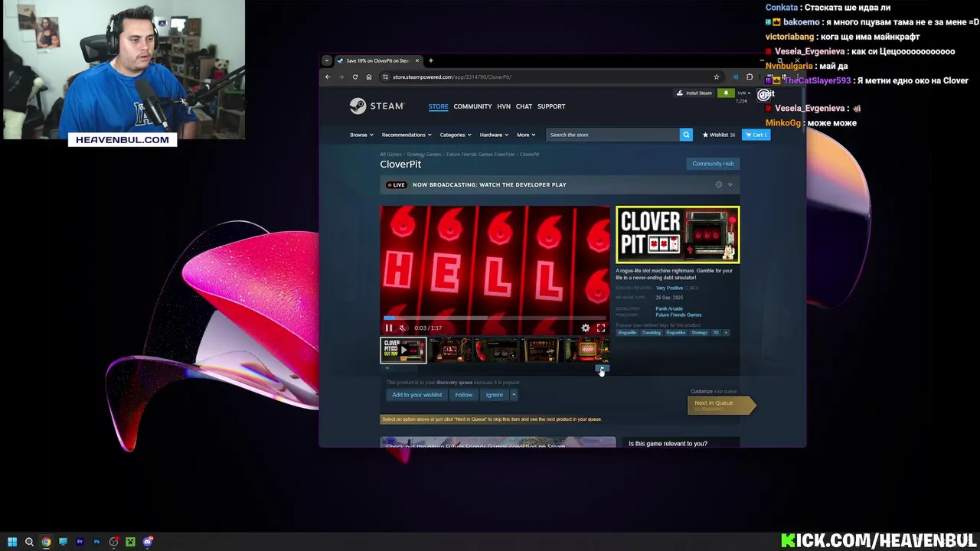Open the green notifications bell

point(726,93)
